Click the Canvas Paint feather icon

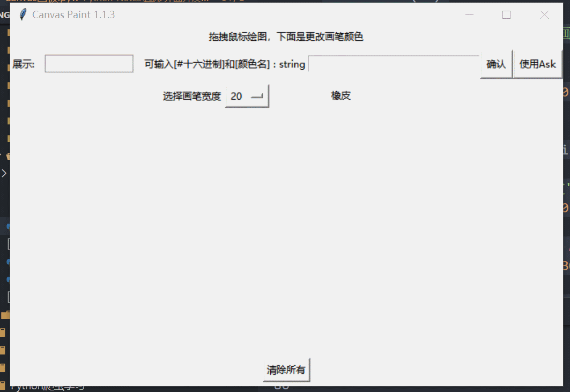(x=23, y=14)
